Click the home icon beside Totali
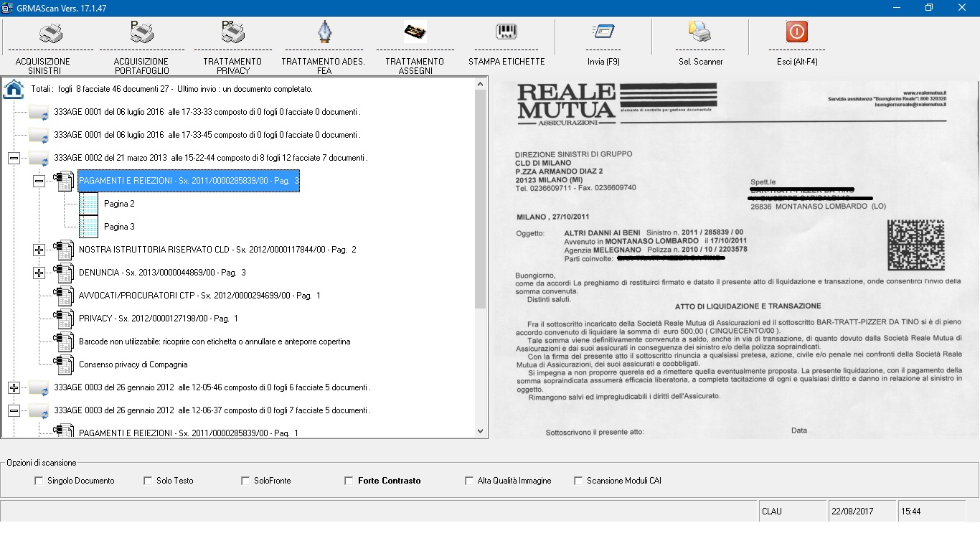 14,90
